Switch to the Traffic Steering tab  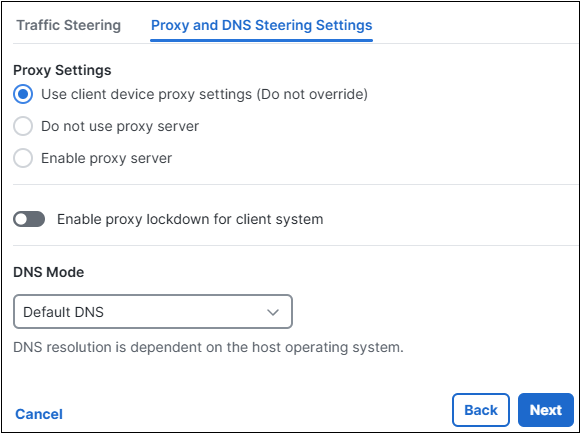click(x=68, y=25)
